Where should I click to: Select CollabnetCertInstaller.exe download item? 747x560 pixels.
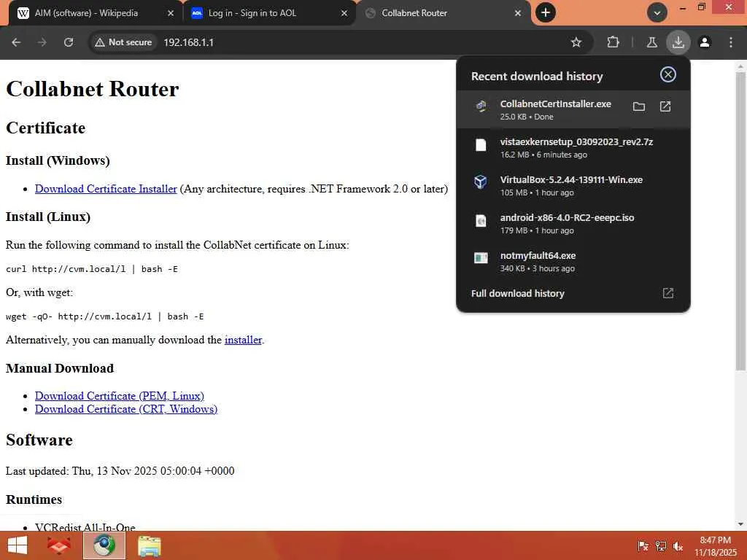573,109
